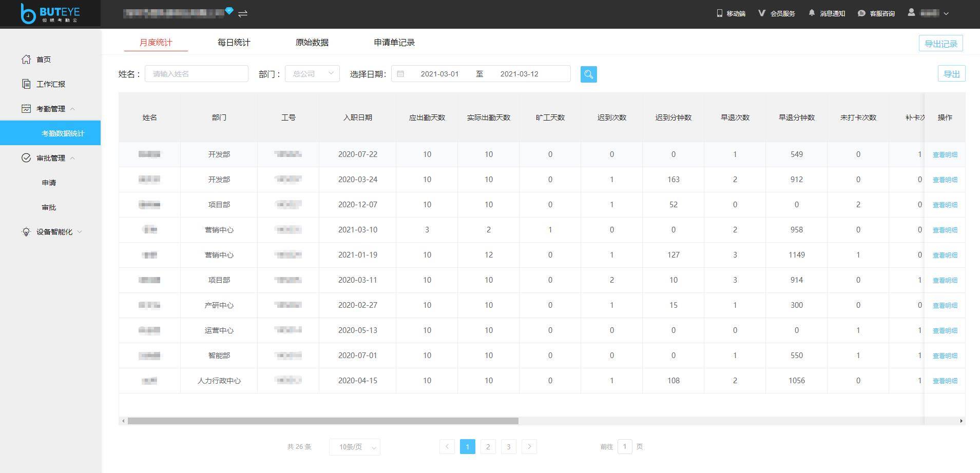Expand the user account dropdown arrow
Screen dimensions: 980x473
(946, 14)
